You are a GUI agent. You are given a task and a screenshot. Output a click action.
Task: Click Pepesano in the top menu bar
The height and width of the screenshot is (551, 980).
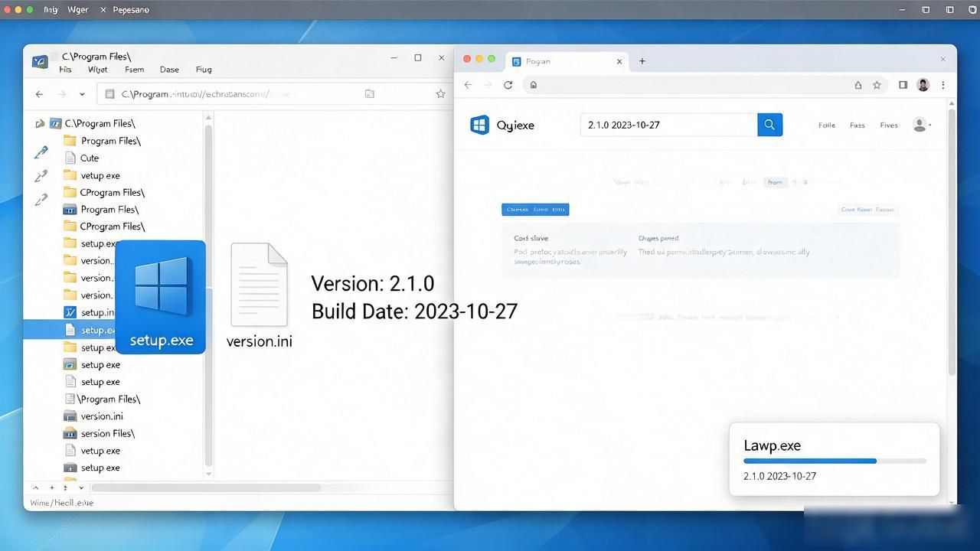point(131,10)
